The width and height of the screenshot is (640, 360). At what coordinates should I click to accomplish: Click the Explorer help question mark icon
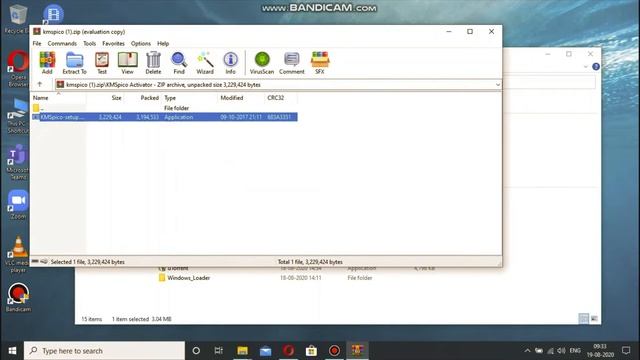pos(596,67)
